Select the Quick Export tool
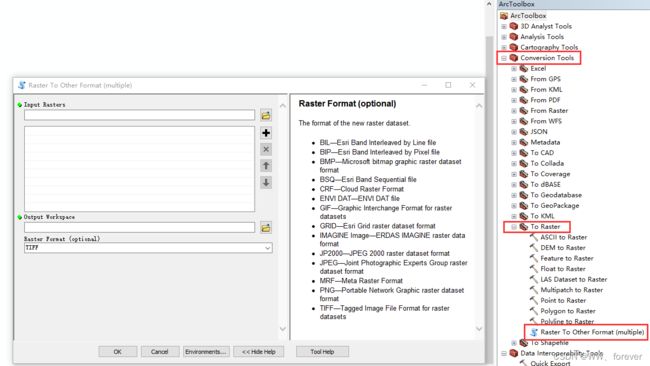The image size is (650, 366). point(550,363)
